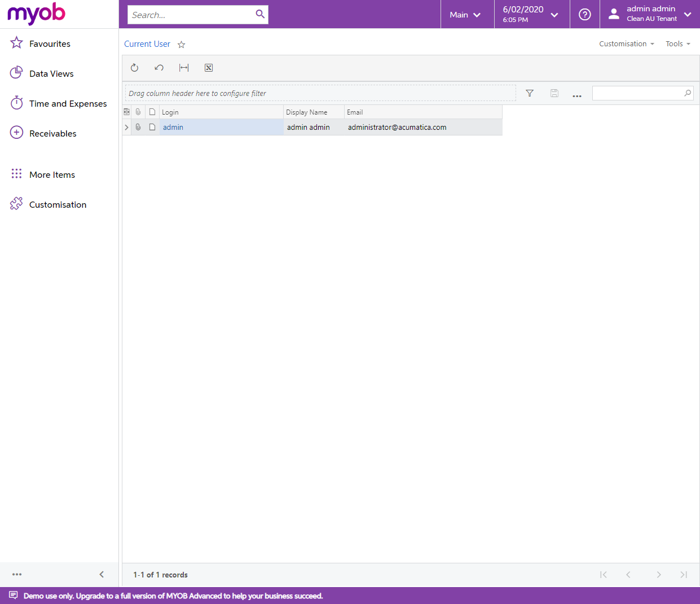
Task: Click the Export to Excel icon
Action: [x=209, y=68]
